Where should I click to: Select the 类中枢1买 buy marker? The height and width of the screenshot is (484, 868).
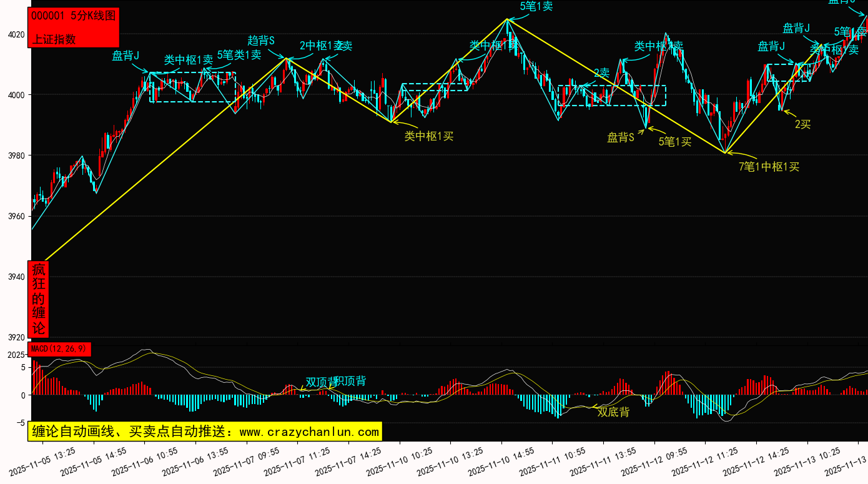pos(428,136)
